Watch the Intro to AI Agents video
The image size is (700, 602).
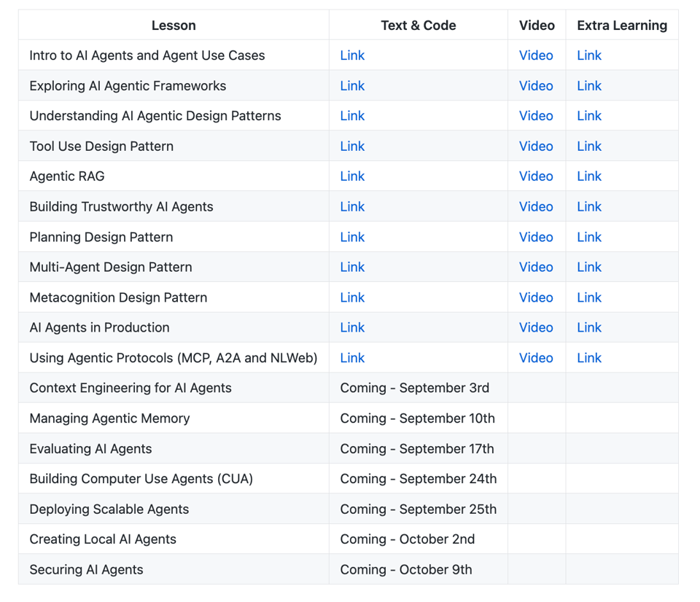[536, 55]
